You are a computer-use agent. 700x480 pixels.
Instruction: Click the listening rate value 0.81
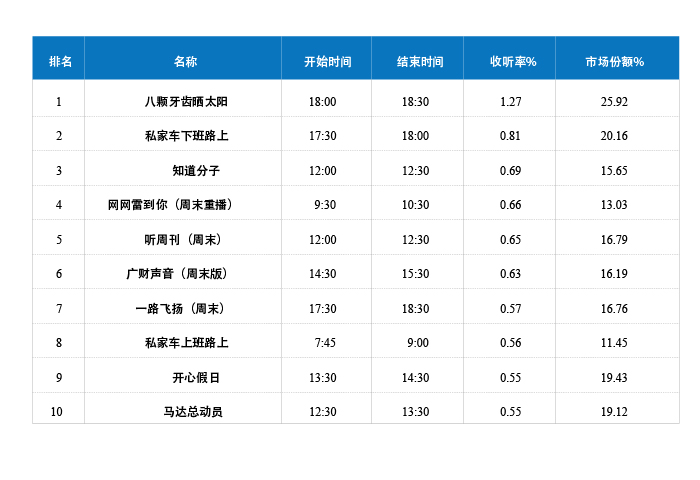510,135
